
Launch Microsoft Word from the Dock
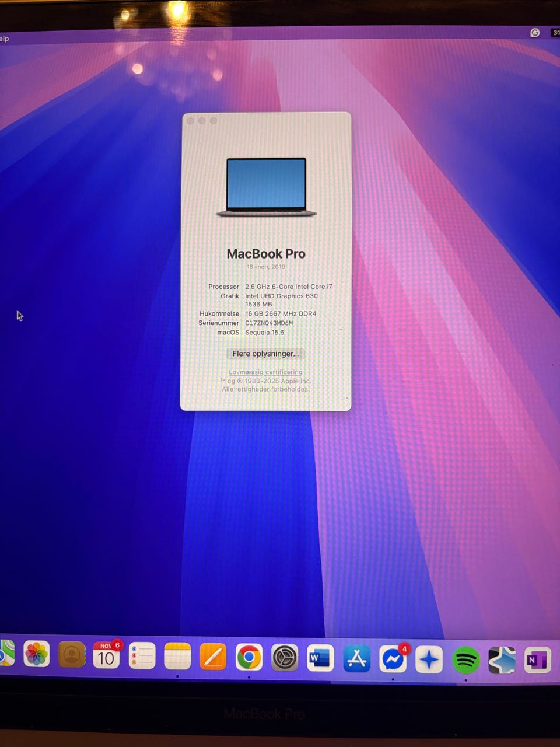click(320, 659)
